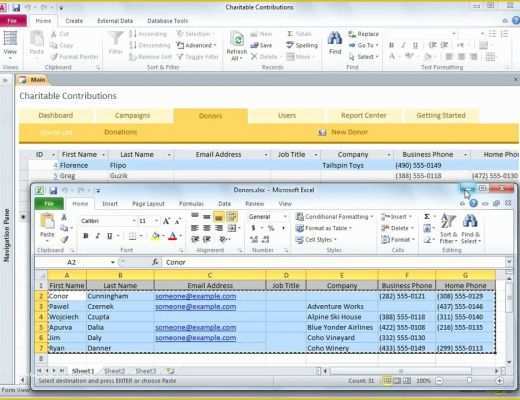Click the Excel Center alignment icon
Screen dimensions: 520x400
point(207,228)
